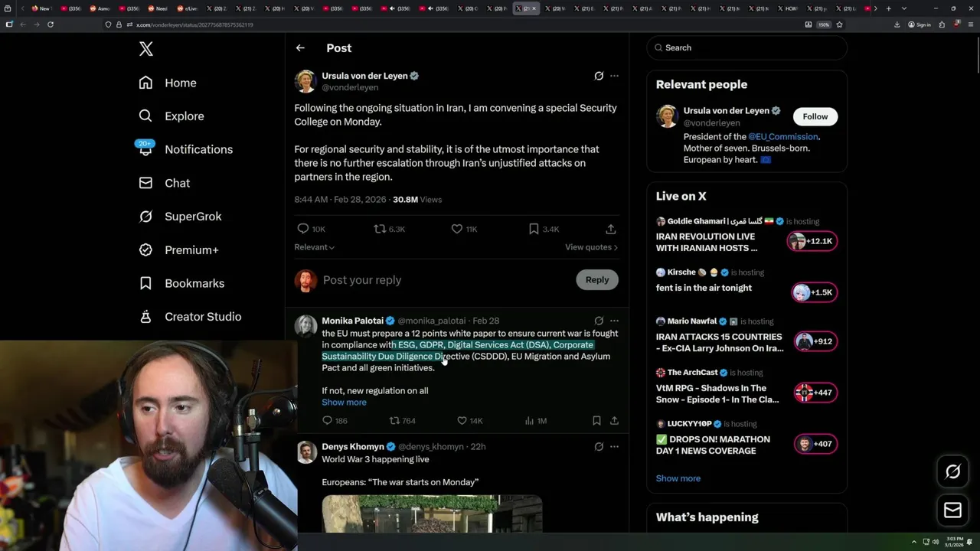Viewport: 980px width, 551px height.
Task: Open Creator Studio in the sidebar
Action: [x=191, y=317]
